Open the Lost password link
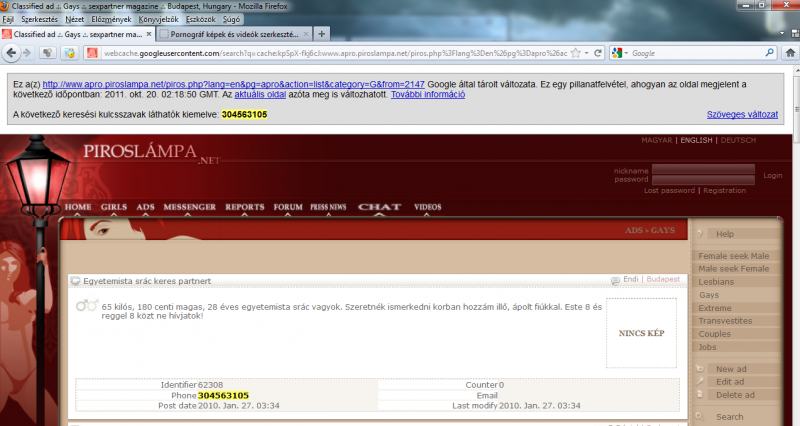This screenshot has height=426, width=800. pos(669,190)
